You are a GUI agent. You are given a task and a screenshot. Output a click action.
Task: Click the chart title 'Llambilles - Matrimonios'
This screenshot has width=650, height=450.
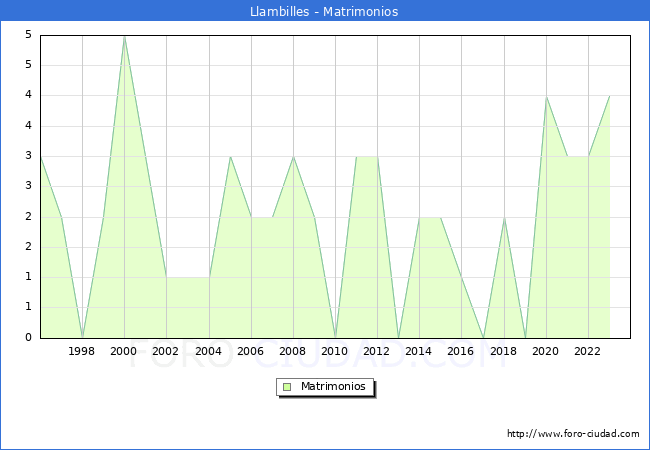click(324, 11)
